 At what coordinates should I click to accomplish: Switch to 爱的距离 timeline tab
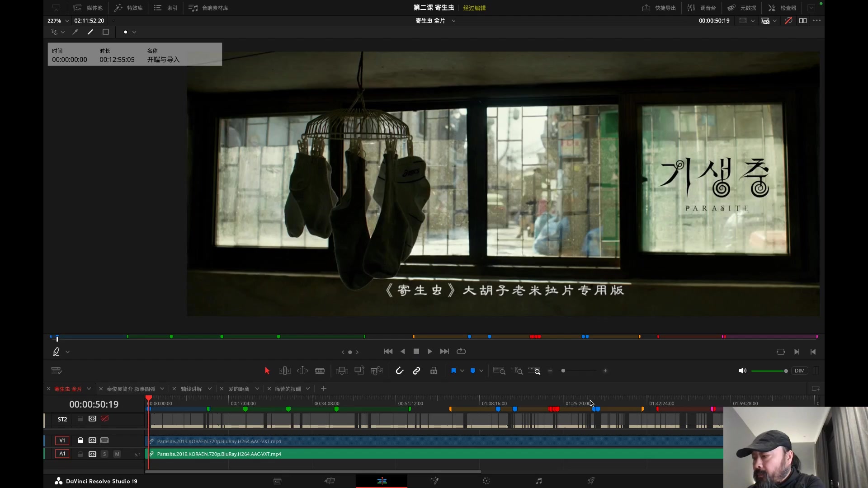(x=239, y=389)
